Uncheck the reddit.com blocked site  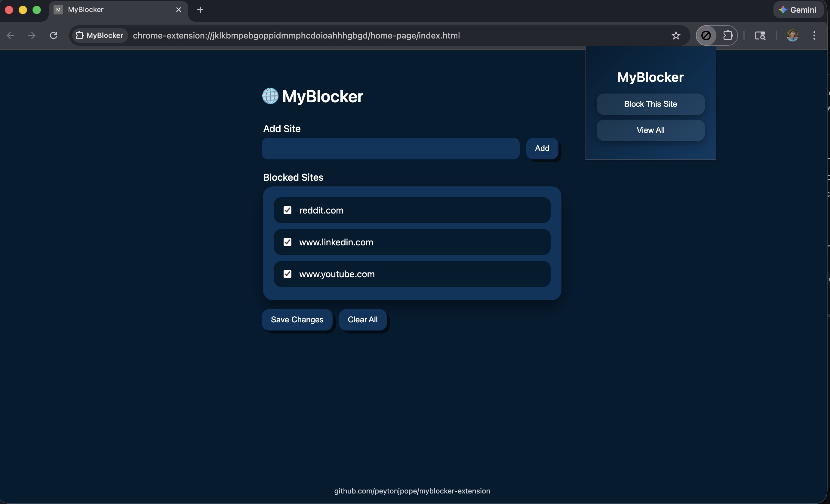point(288,210)
